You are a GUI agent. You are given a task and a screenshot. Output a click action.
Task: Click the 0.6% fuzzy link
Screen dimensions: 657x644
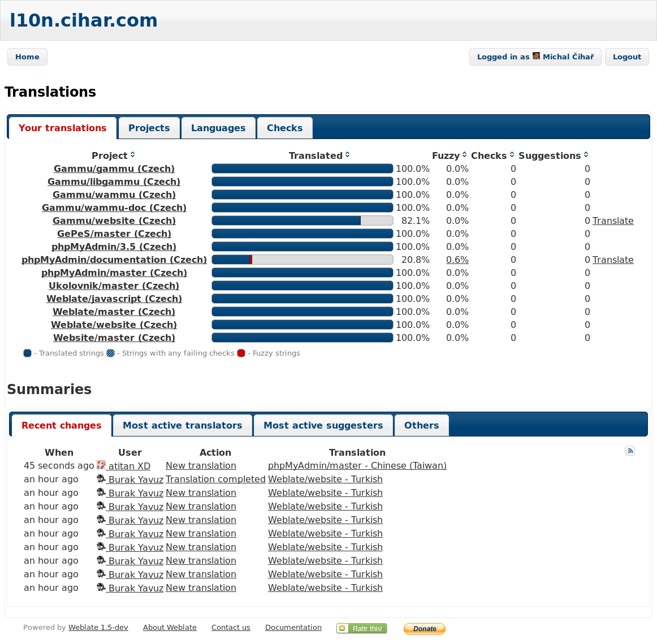point(457,260)
